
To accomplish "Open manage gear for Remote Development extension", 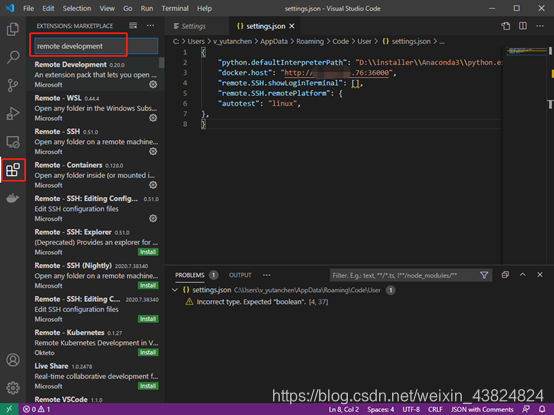I will (153, 84).
